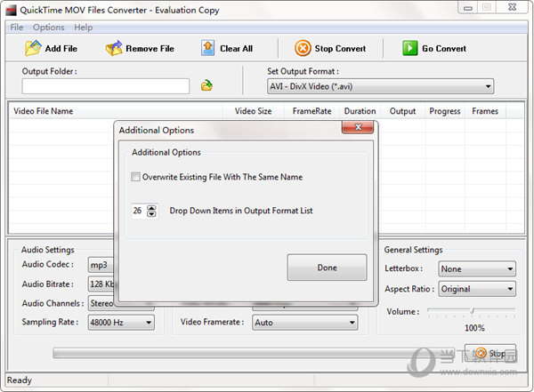The width and height of the screenshot is (534, 392).
Task: Click Done in Additional Options dialog
Action: [x=327, y=268]
